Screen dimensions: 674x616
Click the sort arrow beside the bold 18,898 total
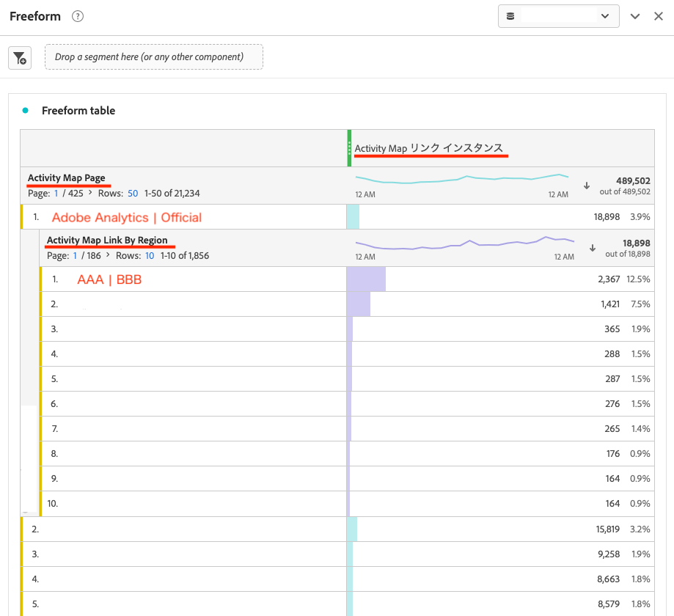coord(593,248)
